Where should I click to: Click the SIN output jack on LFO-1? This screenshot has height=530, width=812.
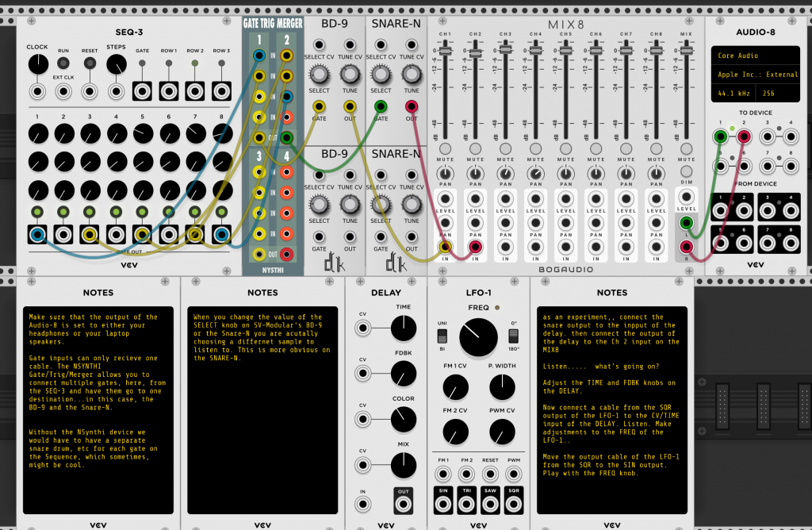pos(443,504)
